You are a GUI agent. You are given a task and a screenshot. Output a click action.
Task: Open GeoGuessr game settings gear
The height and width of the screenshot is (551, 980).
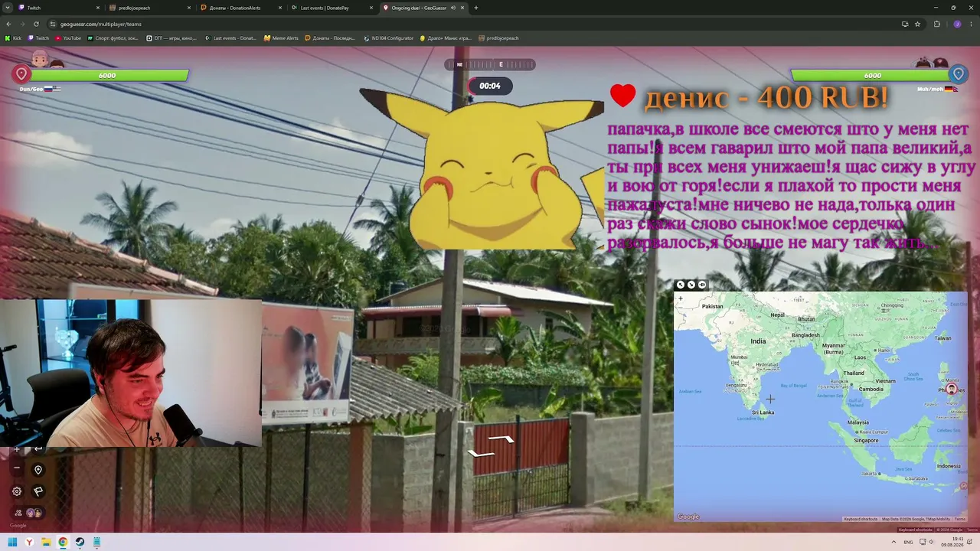click(17, 491)
